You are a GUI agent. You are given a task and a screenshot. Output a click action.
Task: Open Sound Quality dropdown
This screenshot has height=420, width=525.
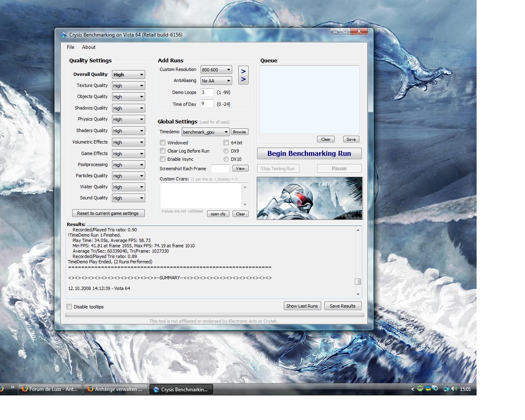pyautogui.click(x=128, y=198)
